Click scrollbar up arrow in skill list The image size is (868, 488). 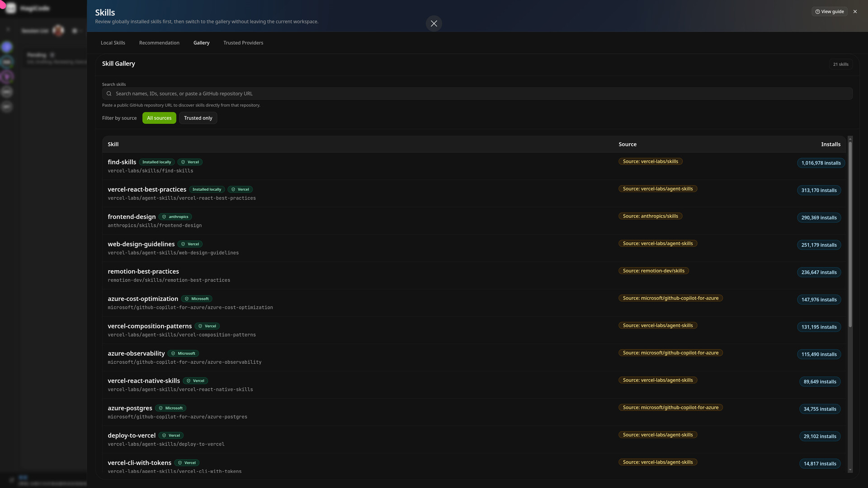[850, 139]
